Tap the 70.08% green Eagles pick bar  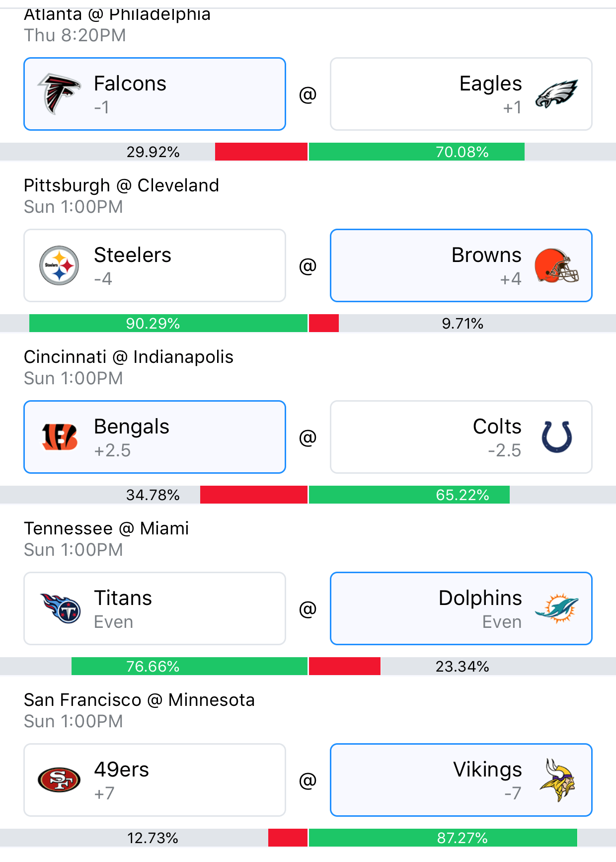tap(417, 152)
